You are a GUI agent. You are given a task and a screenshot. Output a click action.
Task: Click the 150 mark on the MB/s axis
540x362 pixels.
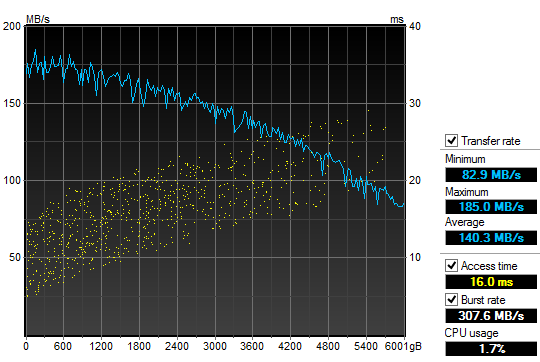pos(12,103)
